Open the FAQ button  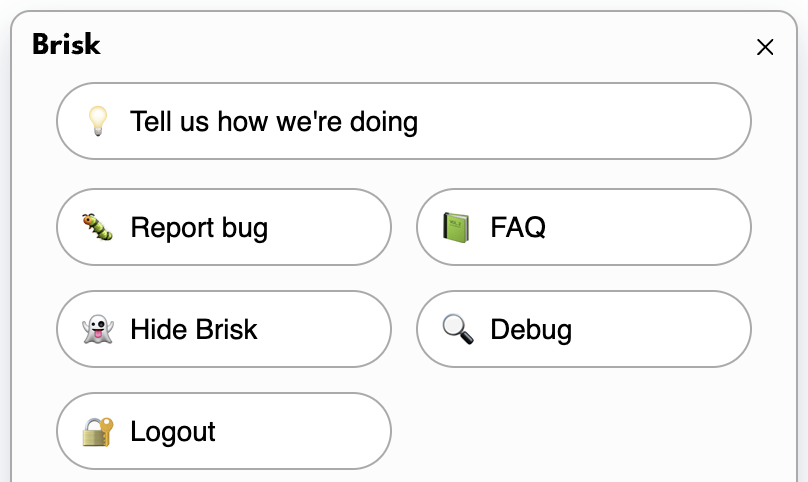583,227
